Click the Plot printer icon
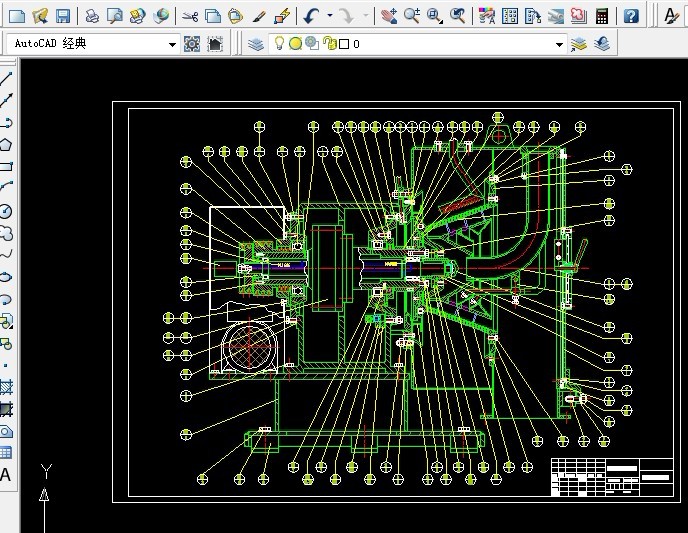Image resolution: width=688 pixels, height=533 pixels. click(x=92, y=17)
